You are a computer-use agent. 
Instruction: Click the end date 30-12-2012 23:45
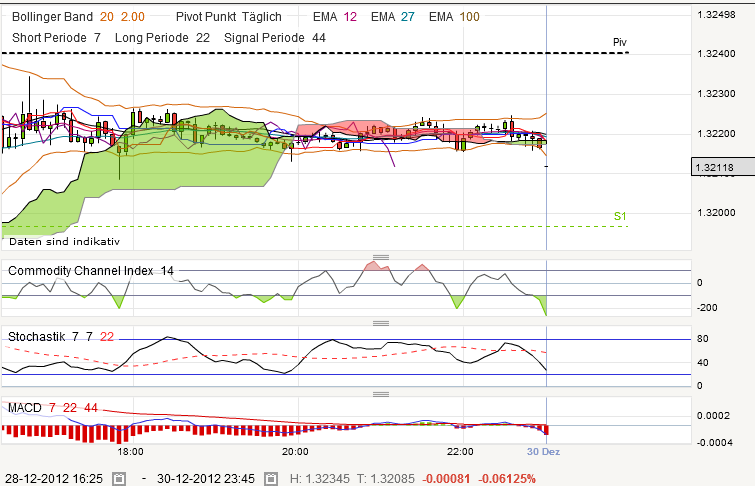pyautogui.click(x=206, y=479)
